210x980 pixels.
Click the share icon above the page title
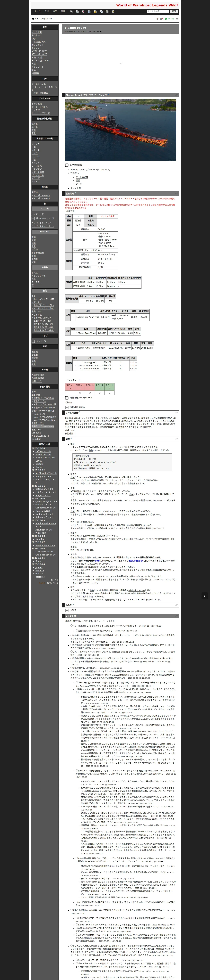coord(157,19)
